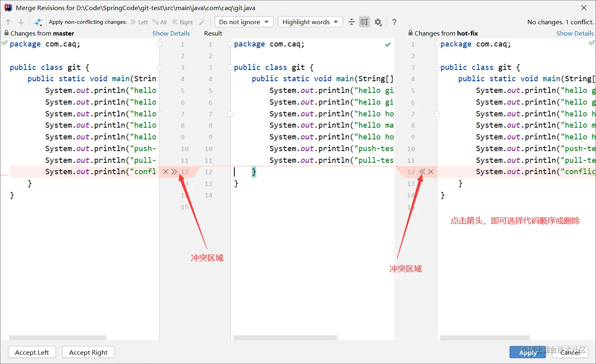The image size is (596, 364).
Task: Fold package line in hot-fix pane
Action: (437, 44)
